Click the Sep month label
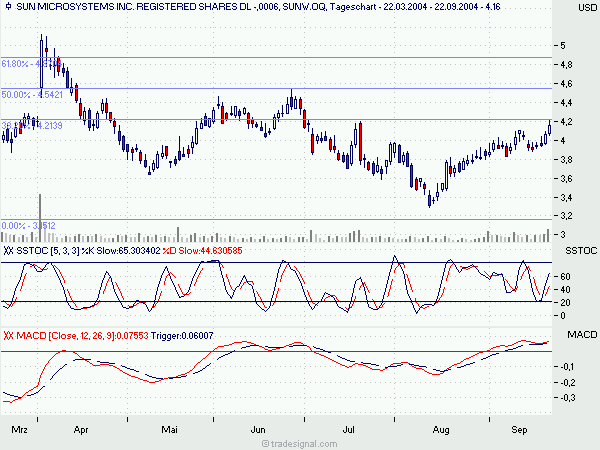 click(519, 430)
